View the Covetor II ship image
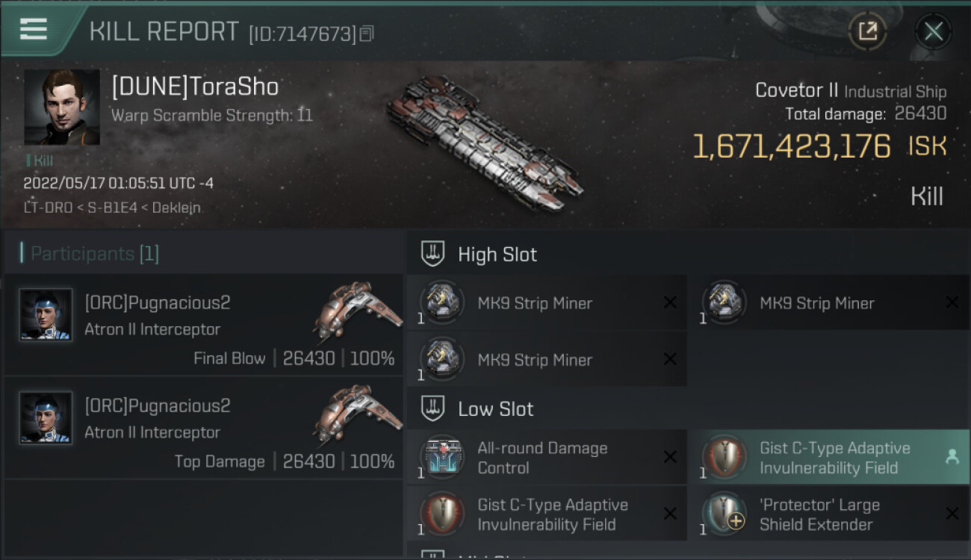971x560 pixels. 485,142
